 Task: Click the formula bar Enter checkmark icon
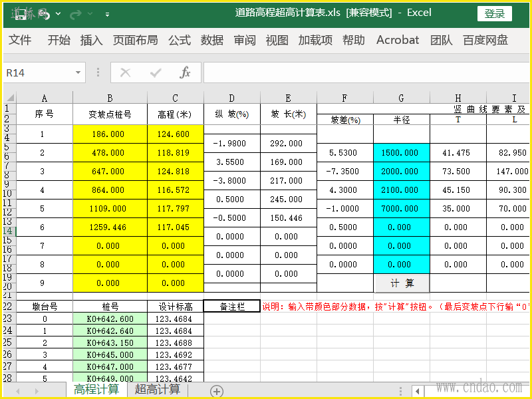(156, 72)
